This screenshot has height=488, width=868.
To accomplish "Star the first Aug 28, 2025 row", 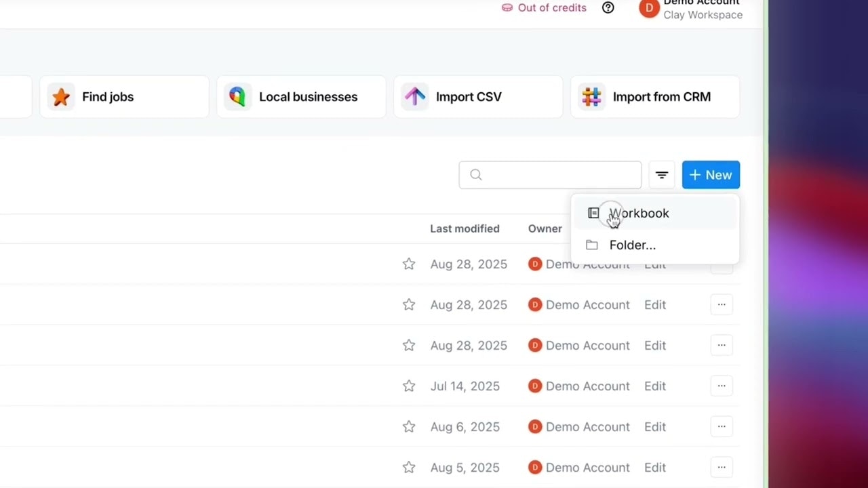I will coord(408,264).
